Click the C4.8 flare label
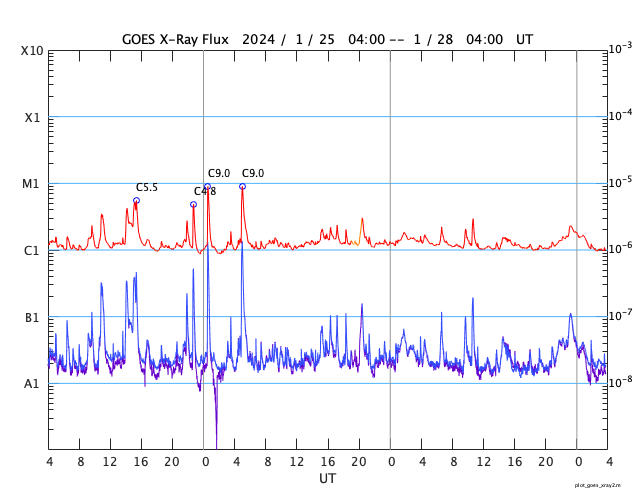This screenshot has height=500, width=640. click(x=205, y=191)
